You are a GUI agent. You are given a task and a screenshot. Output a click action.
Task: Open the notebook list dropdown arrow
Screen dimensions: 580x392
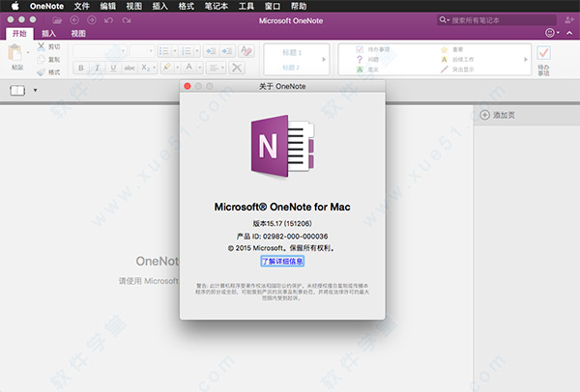pos(35,90)
